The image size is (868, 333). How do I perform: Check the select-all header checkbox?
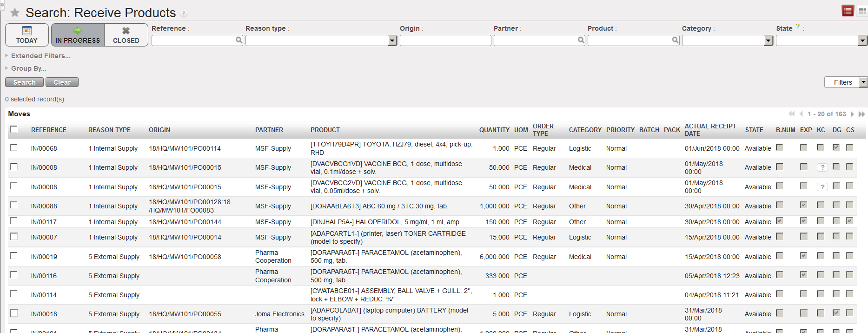14,129
